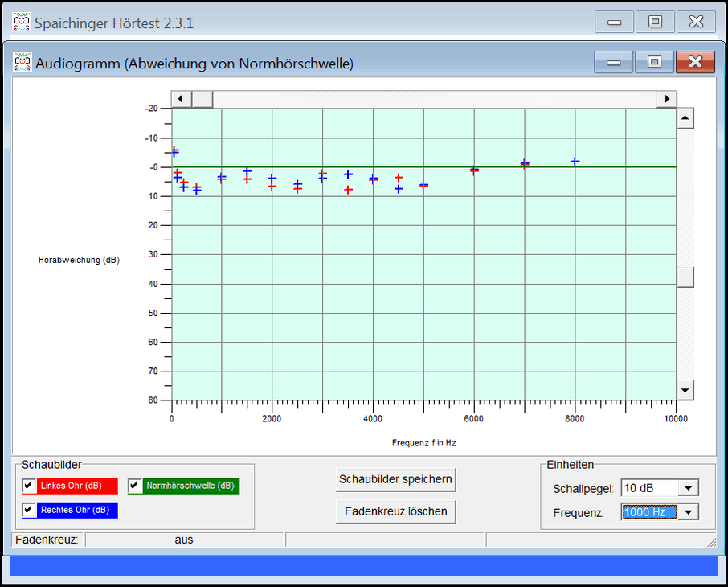Image resolution: width=728 pixels, height=587 pixels.
Task: Click the Audiogramm window title icon
Action: (22, 63)
